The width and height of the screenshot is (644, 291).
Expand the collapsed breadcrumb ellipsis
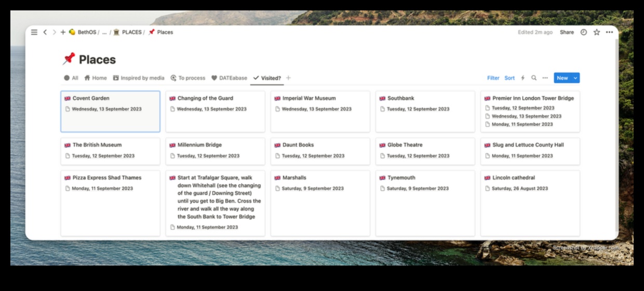tap(104, 32)
